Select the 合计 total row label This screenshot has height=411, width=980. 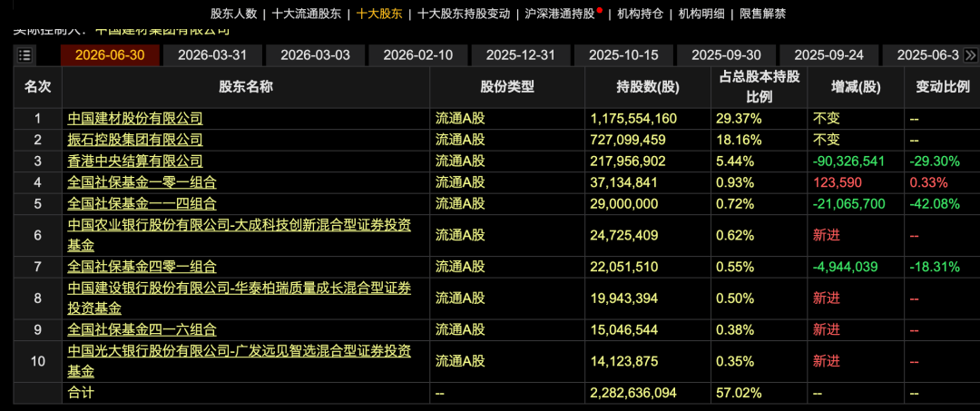[x=80, y=393]
